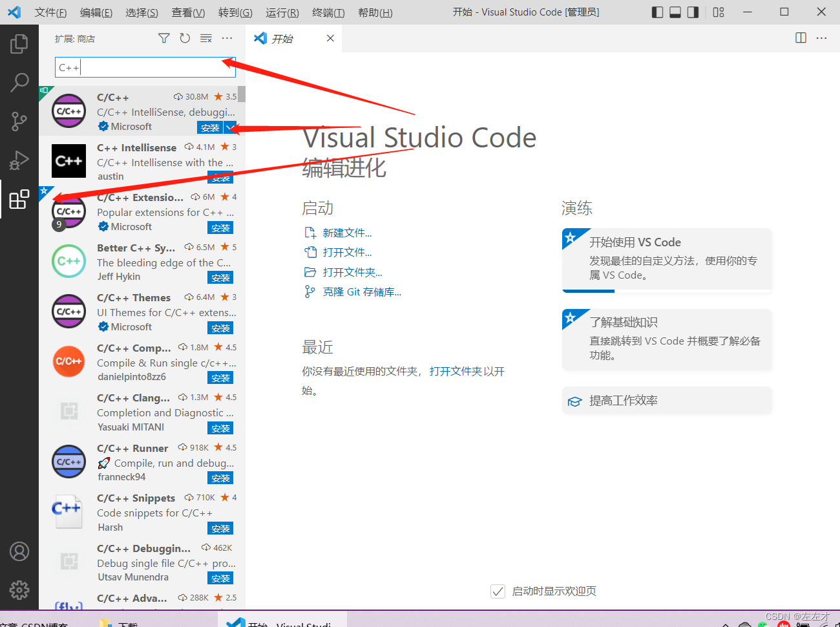Screen dimensions: 840x627
Task: Install Better C++ Syntax extension
Action: [x=220, y=277]
